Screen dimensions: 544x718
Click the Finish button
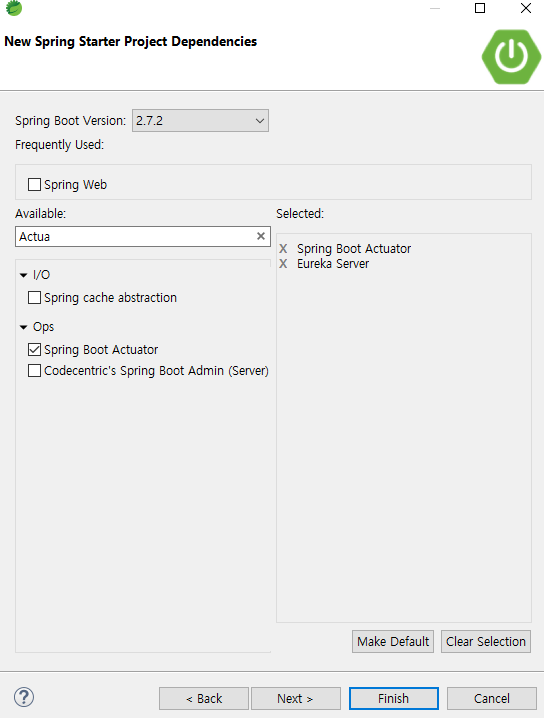pyautogui.click(x=394, y=699)
